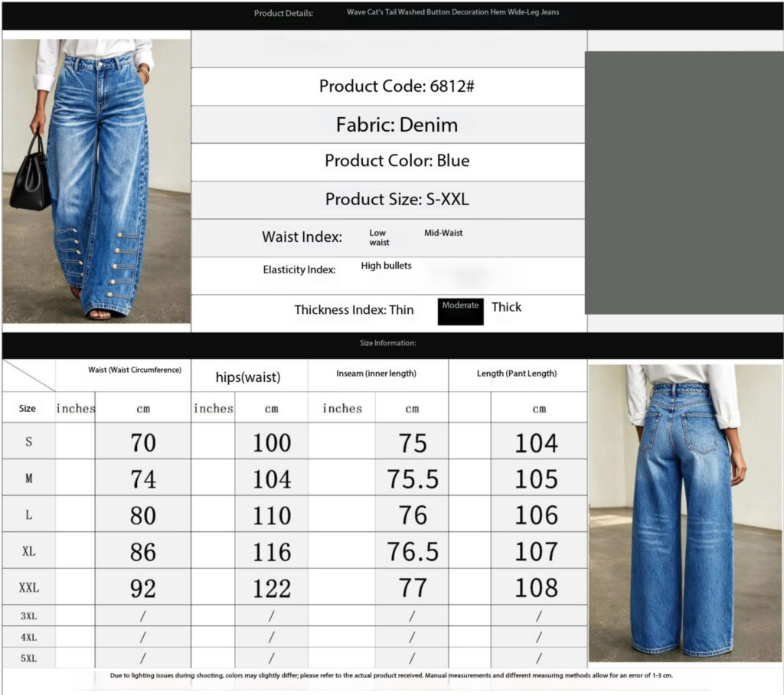The width and height of the screenshot is (784, 695).
Task: Click the 'High bullets' text
Action: 386,266
